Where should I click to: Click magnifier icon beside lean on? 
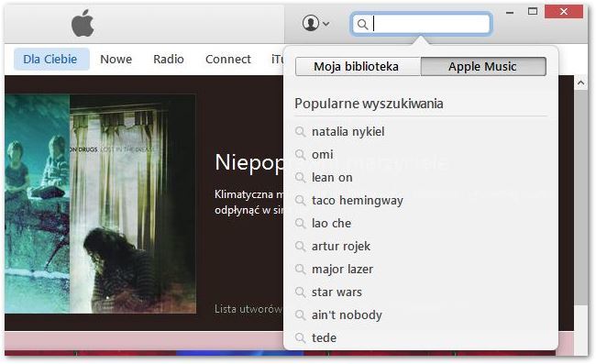point(300,178)
